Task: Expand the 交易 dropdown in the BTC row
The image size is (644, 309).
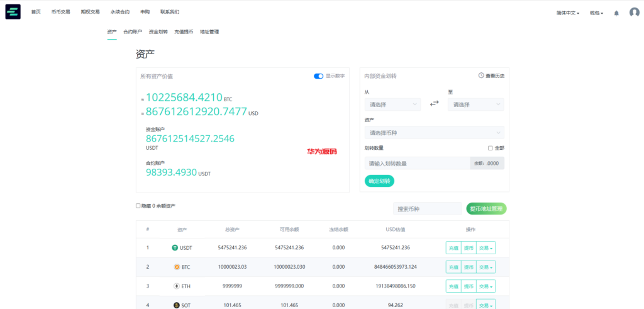Action: tap(486, 267)
